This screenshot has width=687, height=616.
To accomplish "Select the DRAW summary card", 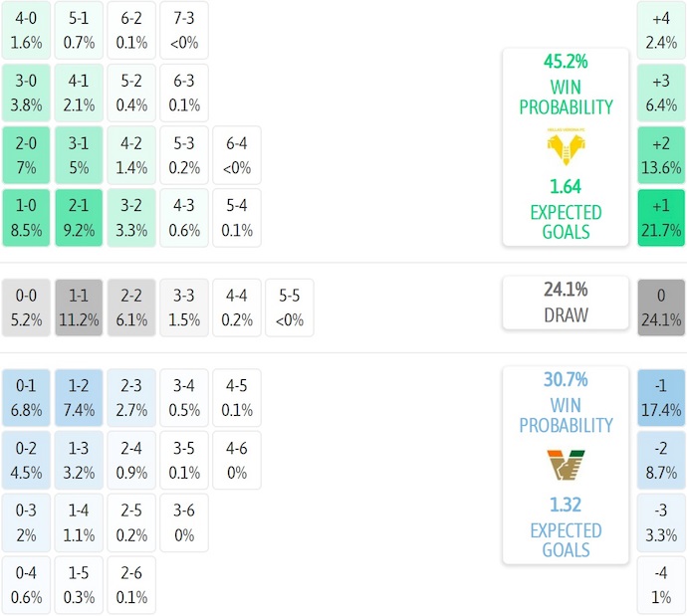I will pyautogui.click(x=565, y=303).
